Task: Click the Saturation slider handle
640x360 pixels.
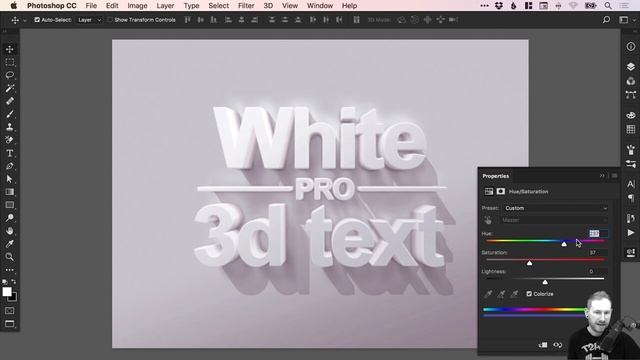Action: (529, 263)
